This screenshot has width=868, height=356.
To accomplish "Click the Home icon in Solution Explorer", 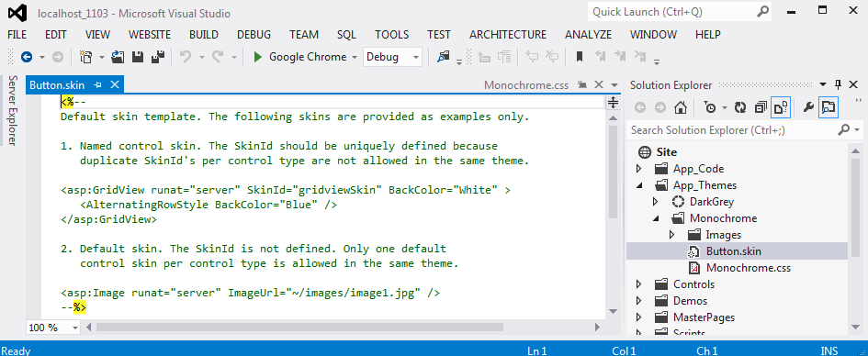I will coord(681,107).
